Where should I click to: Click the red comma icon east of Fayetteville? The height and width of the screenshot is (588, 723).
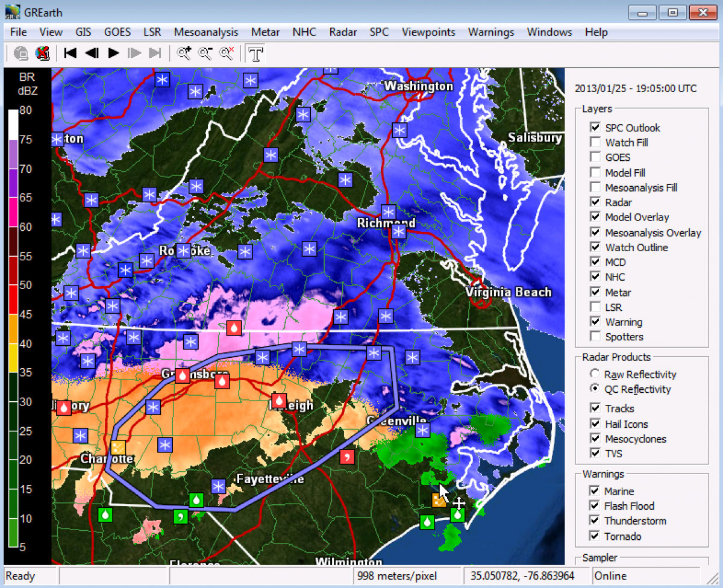(x=347, y=457)
